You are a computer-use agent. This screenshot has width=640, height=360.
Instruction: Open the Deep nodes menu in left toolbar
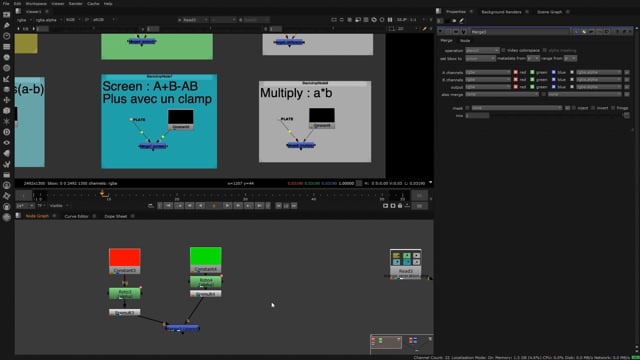tap(7, 132)
